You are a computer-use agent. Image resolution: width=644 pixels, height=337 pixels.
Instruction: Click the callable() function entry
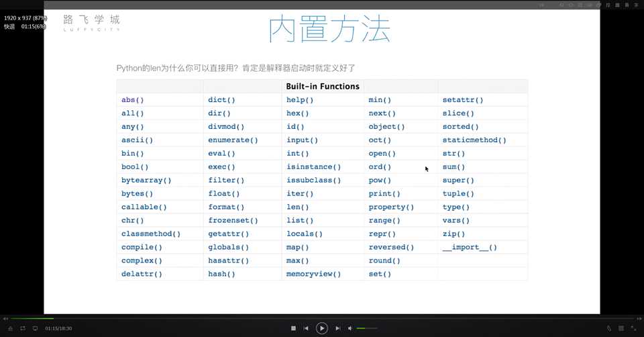pos(144,207)
